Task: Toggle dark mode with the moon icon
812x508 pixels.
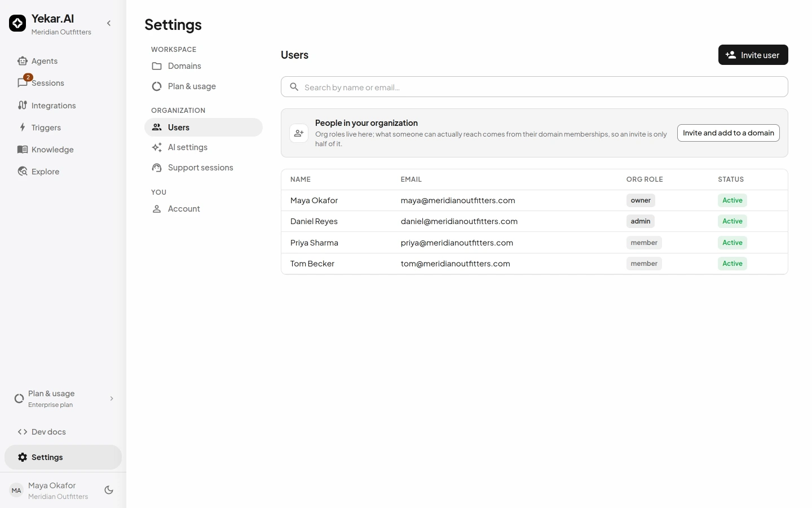Action: point(109,490)
